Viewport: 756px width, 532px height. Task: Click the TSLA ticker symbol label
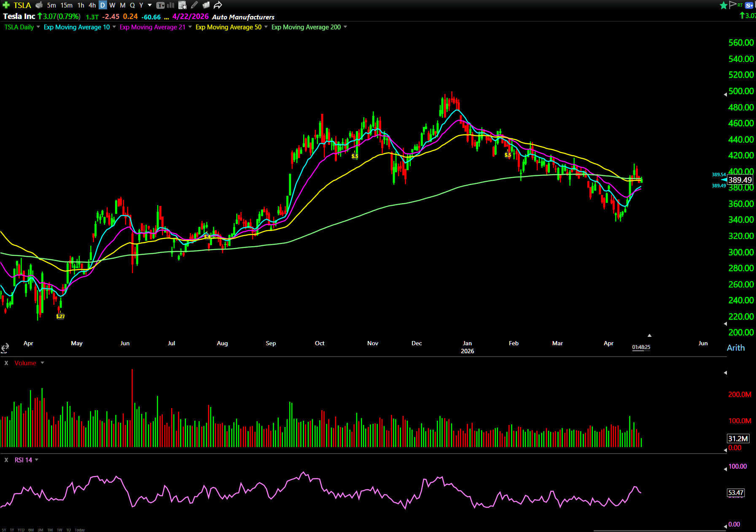click(22, 5)
